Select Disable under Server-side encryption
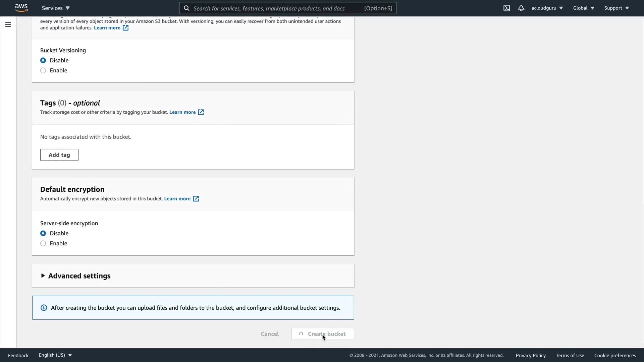 pyautogui.click(x=43, y=233)
